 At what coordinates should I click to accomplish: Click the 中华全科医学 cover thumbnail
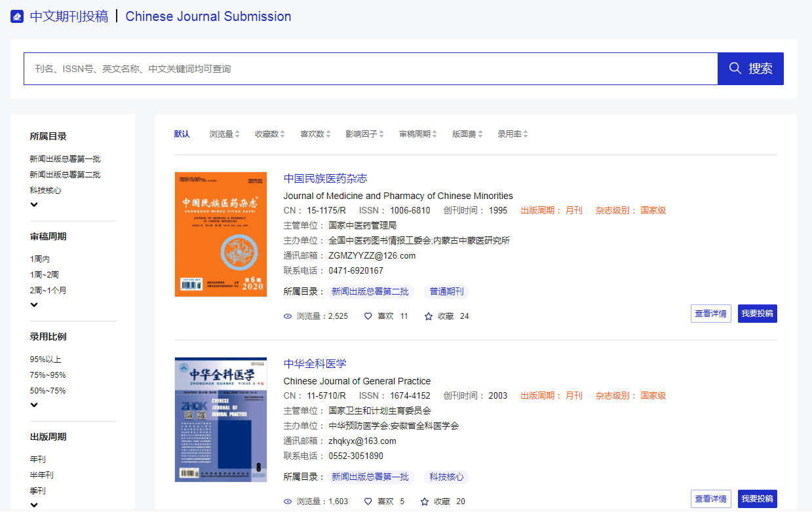click(221, 420)
